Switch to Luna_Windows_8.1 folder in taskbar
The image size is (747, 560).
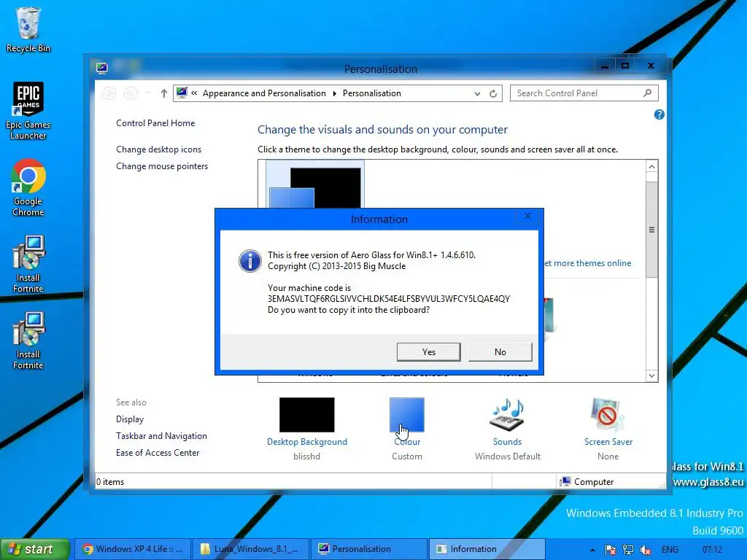click(249, 549)
